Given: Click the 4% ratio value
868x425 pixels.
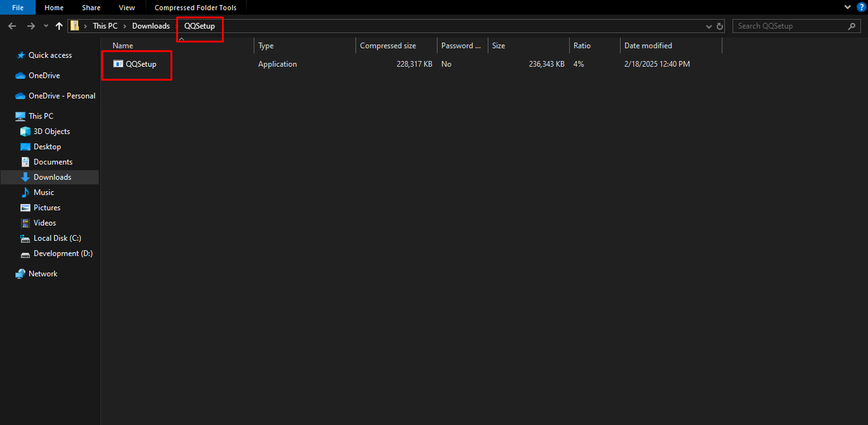Looking at the screenshot, I should click(579, 64).
